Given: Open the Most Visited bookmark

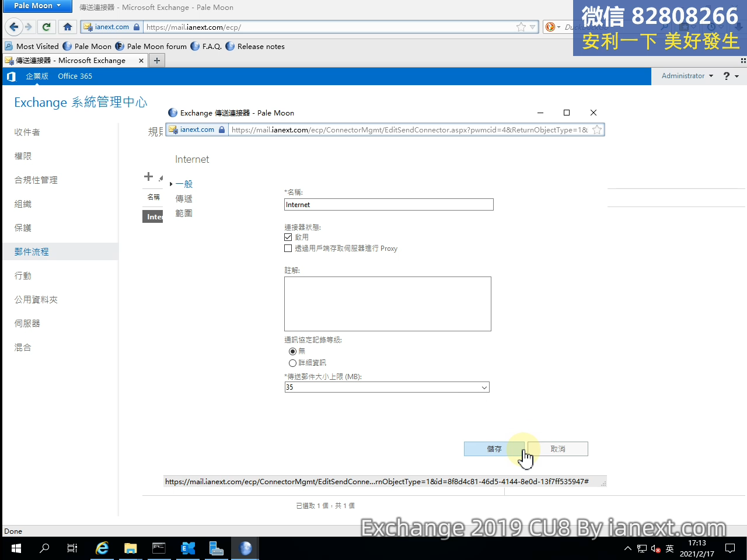Looking at the screenshot, I should (32, 46).
